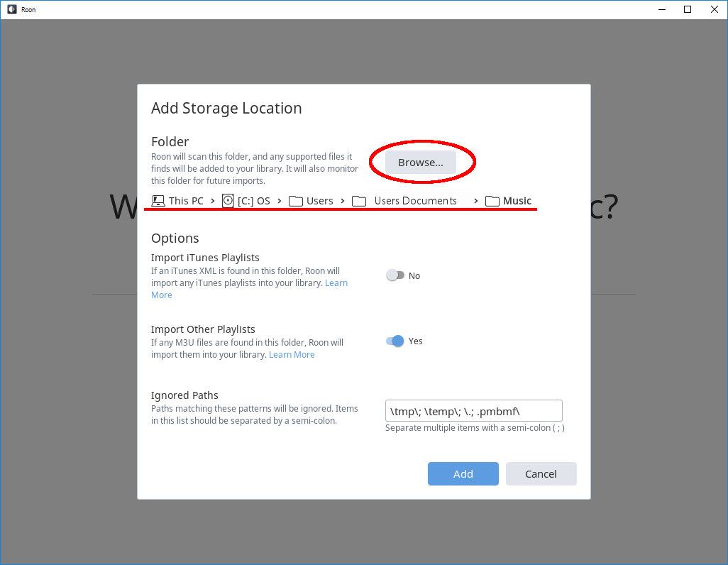Select the [C:] OS drive icon
728x565 pixels.
coord(228,201)
